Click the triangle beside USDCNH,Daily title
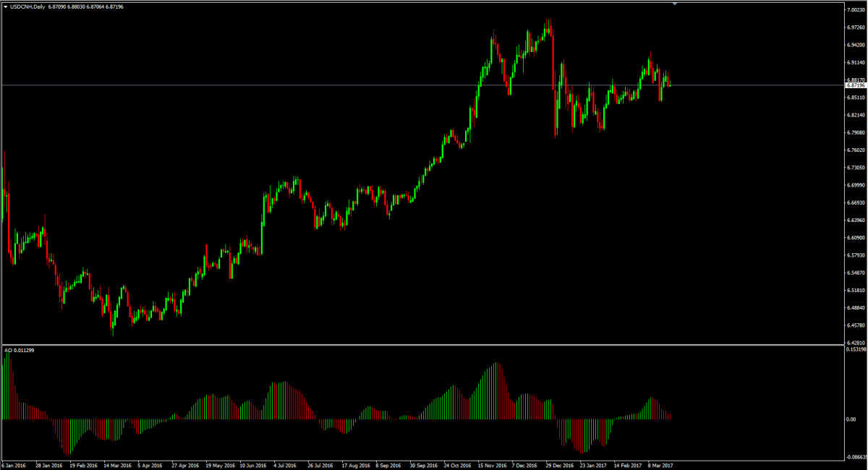 coord(4,7)
